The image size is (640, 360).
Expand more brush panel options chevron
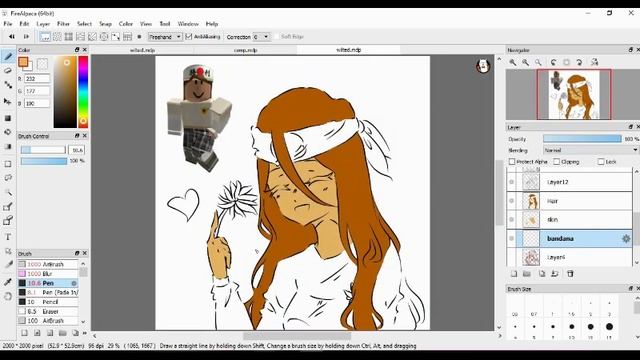85,333
